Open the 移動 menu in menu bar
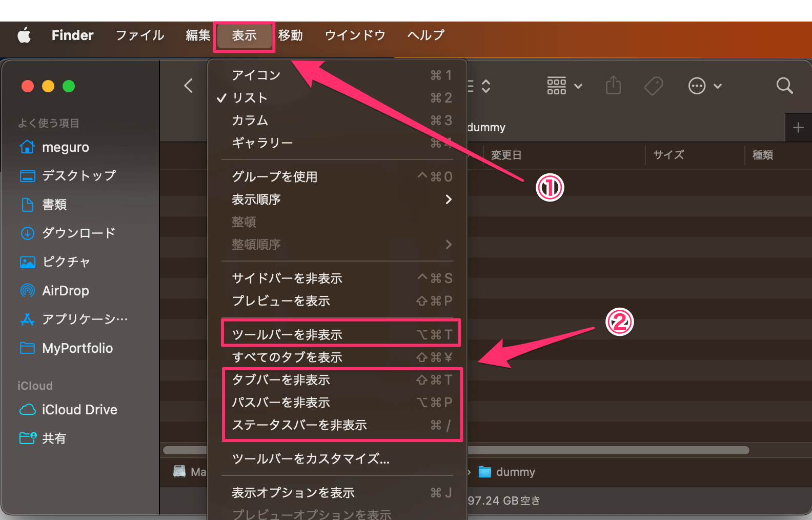The width and height of the screenshot is (812, 520). pos(290,35)
